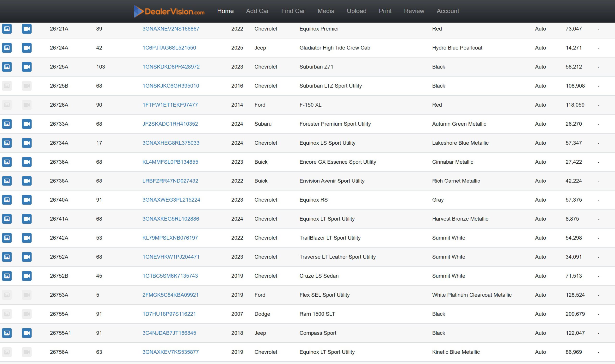Open VIN 1GNSKJKC6GR395010 link
The height and width of the screenshot is (364, 615).
tap(171, 86)
